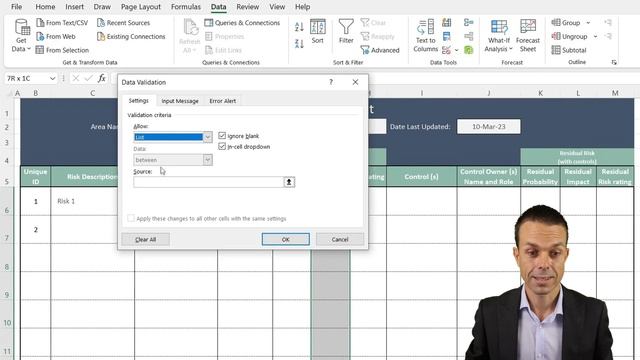
Task: Open the Page Layout ribbon tab
Action: tap(141, 7)
